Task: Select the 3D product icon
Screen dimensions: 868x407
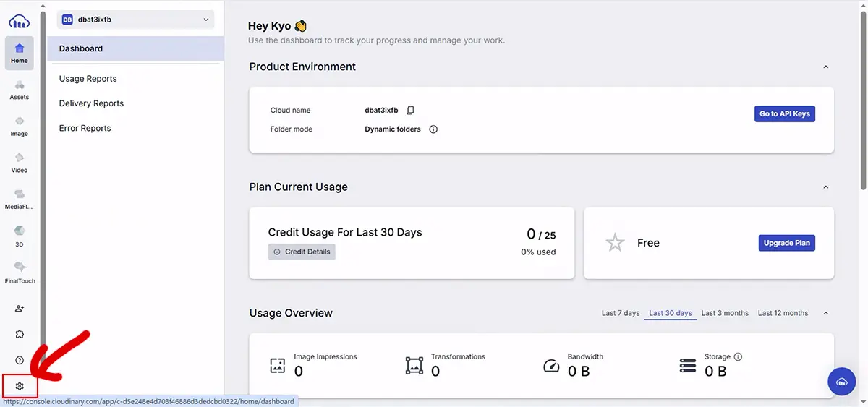Action: (x=20, y=236)
